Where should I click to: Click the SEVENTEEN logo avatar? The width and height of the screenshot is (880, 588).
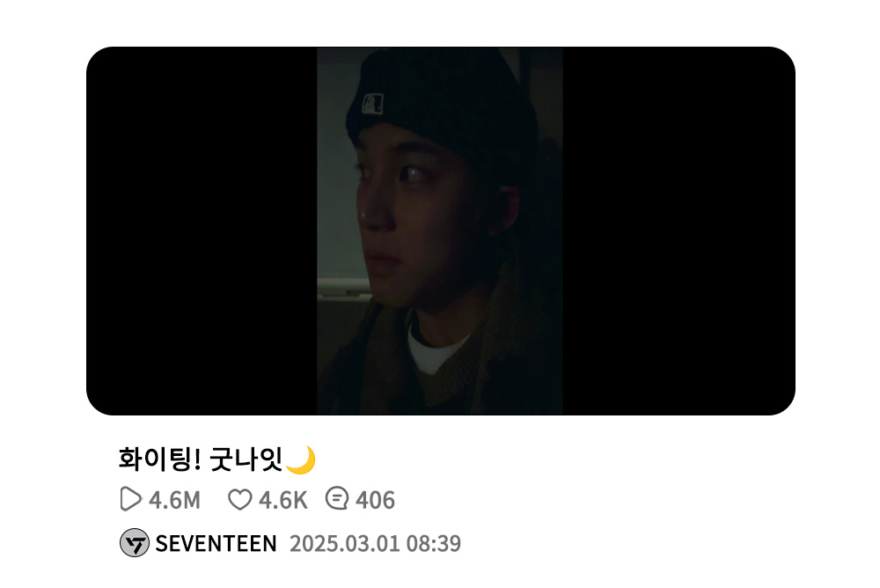[134, 543]
